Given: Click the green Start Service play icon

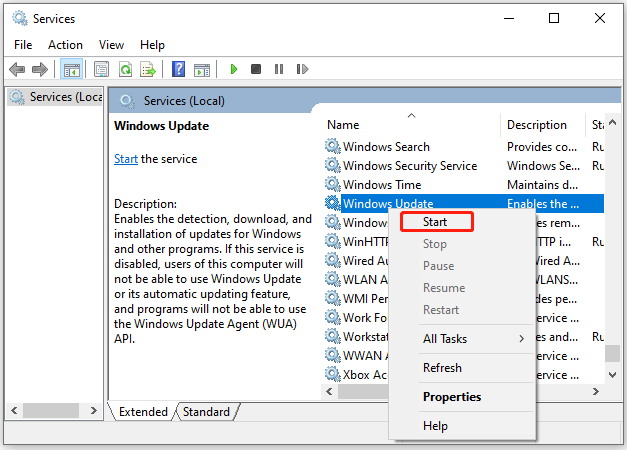Looking at the screenshot, I should (234, 69).
